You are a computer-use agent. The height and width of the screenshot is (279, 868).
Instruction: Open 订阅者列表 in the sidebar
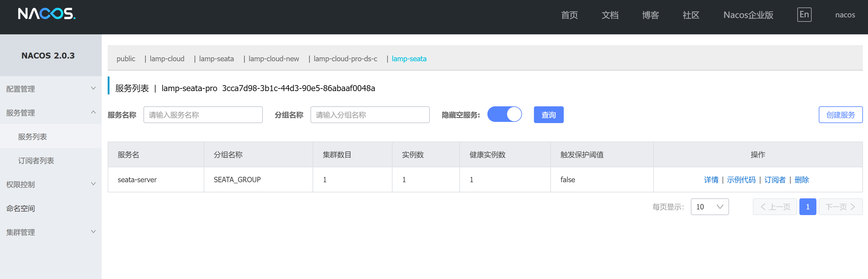[36, 161]
